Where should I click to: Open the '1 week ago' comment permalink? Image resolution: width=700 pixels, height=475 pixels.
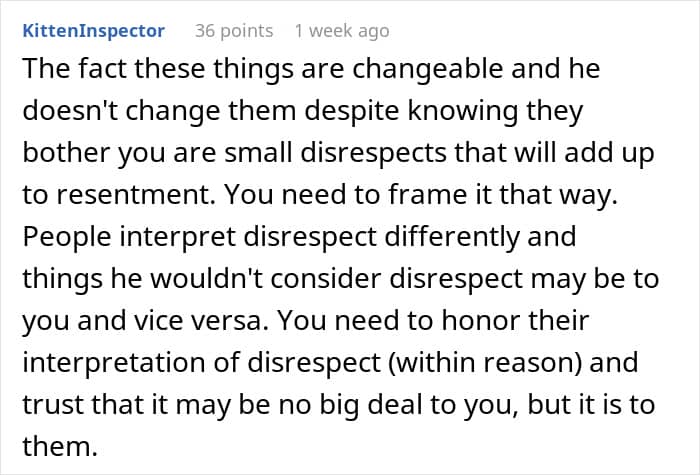point(342,31)
